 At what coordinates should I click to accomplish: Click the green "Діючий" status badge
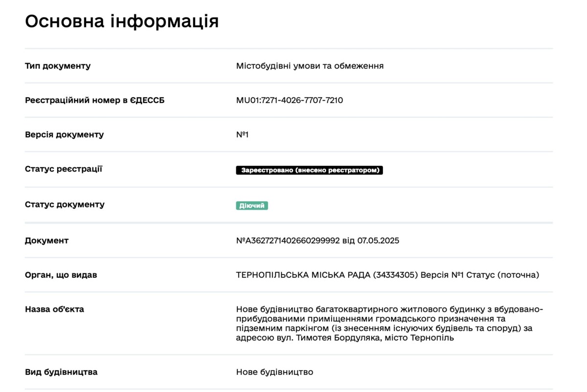coord(252,206)
